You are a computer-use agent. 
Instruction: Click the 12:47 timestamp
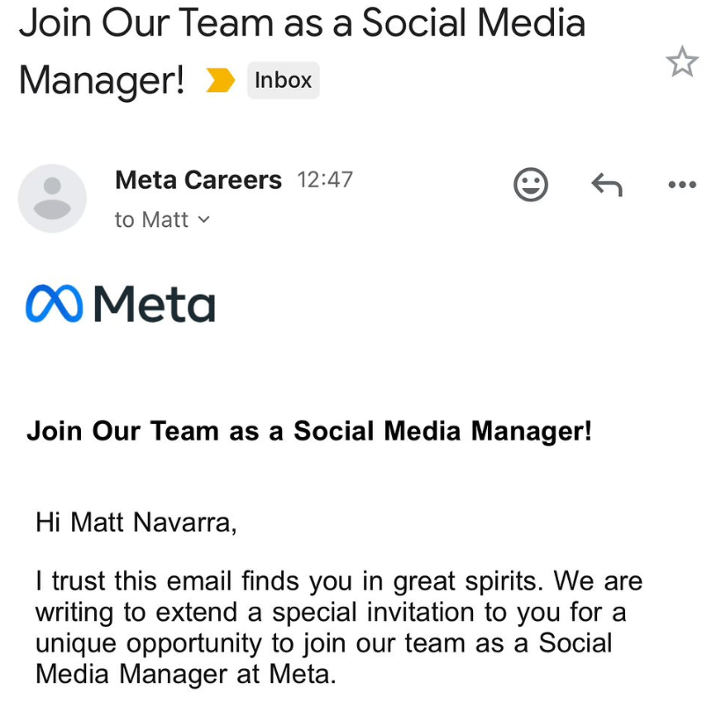pos(325,180)
